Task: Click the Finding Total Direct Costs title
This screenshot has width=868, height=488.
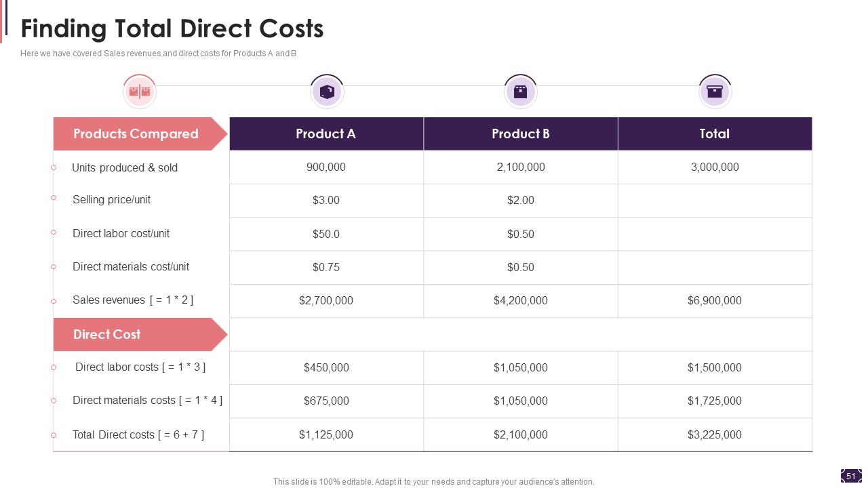Action: [x=172, y=28]
